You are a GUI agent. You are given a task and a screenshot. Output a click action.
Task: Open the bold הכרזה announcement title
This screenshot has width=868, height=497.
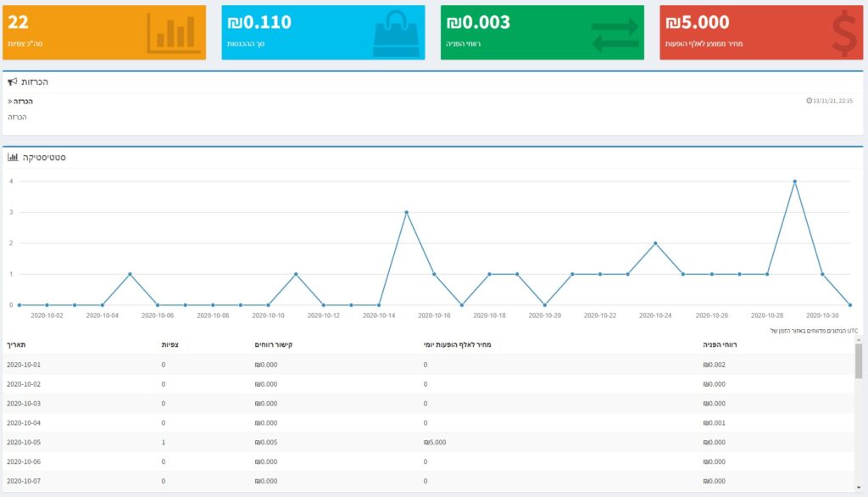coord(24,101)
